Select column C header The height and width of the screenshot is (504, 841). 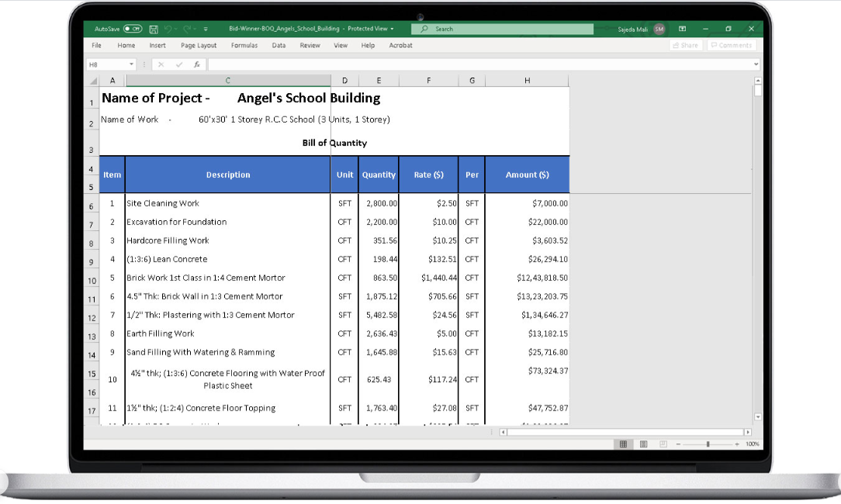[x=228, y=81]
